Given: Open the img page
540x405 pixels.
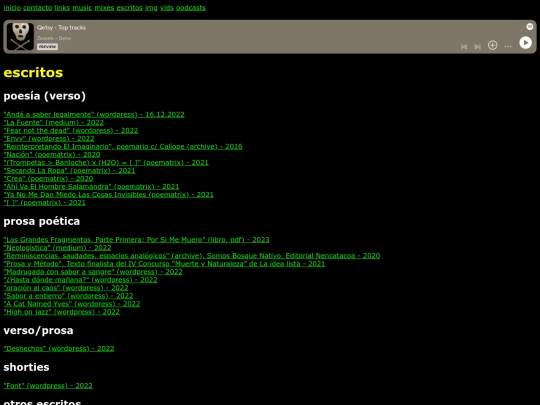Looking at the screenshot, I should [x=151, y=8].
